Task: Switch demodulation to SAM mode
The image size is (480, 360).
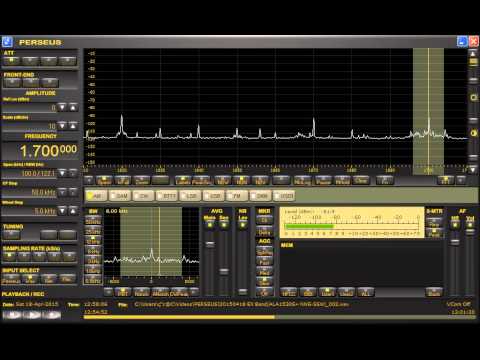Action: (120, 196)
